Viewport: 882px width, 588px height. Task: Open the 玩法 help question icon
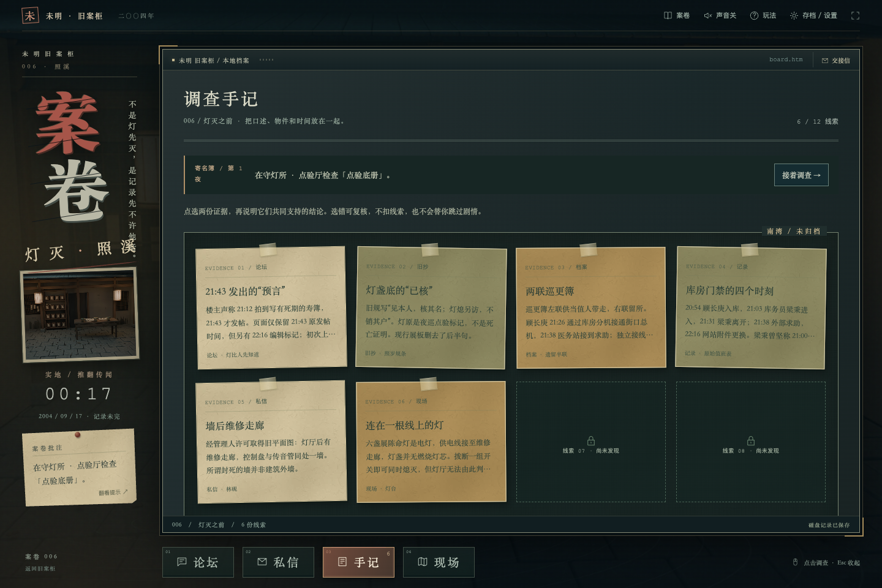tap(763, 15)
